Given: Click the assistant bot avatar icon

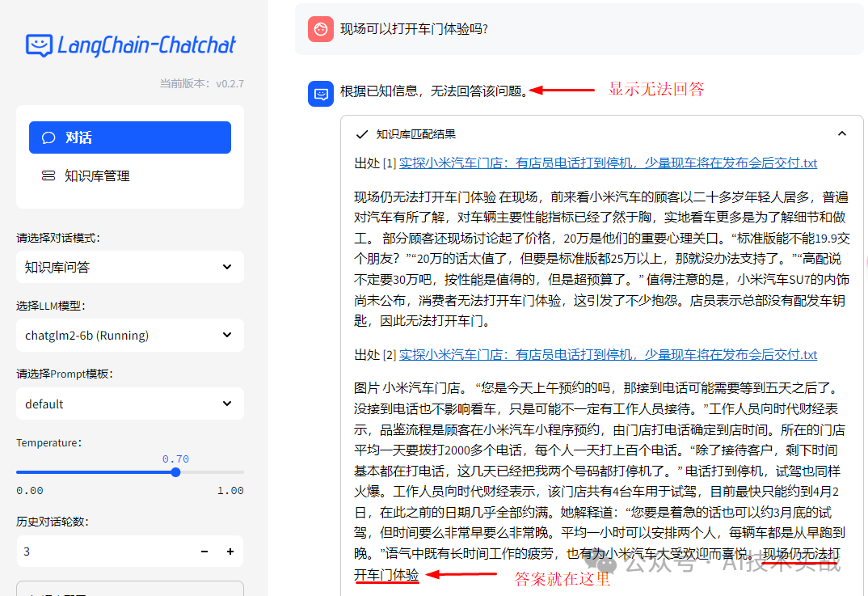Looking at the screenshot, I should pos(321,94).
